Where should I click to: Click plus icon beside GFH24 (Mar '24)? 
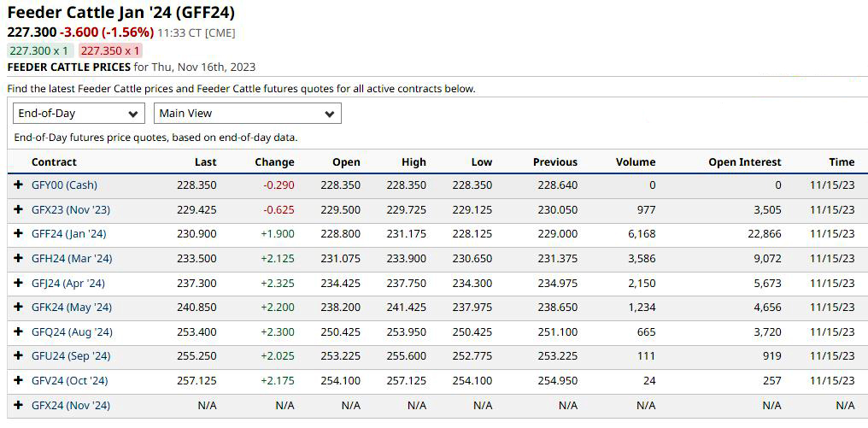(x=18, y=258)
